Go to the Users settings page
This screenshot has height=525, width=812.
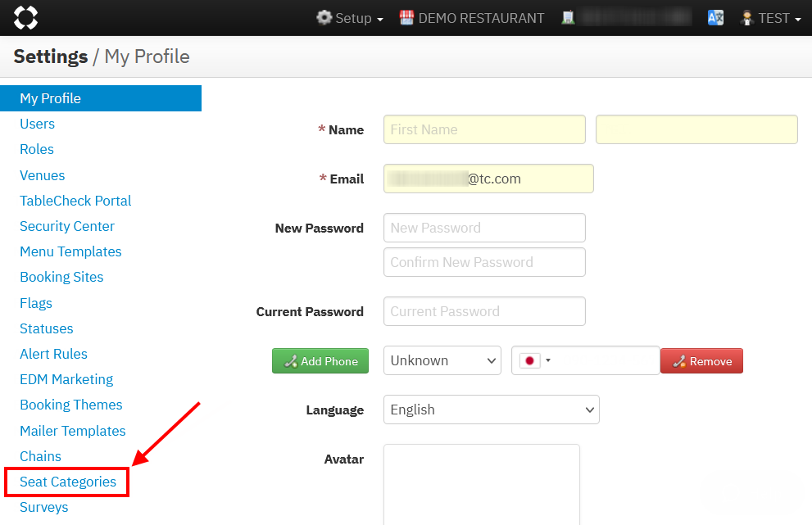coord(38,124)
